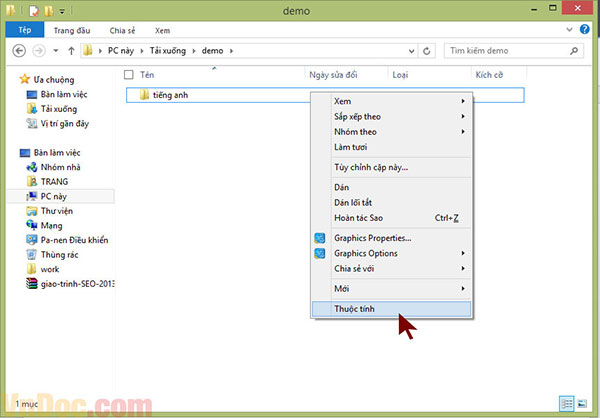
Task: Choose Dán in the context menu
Action: 392,187
